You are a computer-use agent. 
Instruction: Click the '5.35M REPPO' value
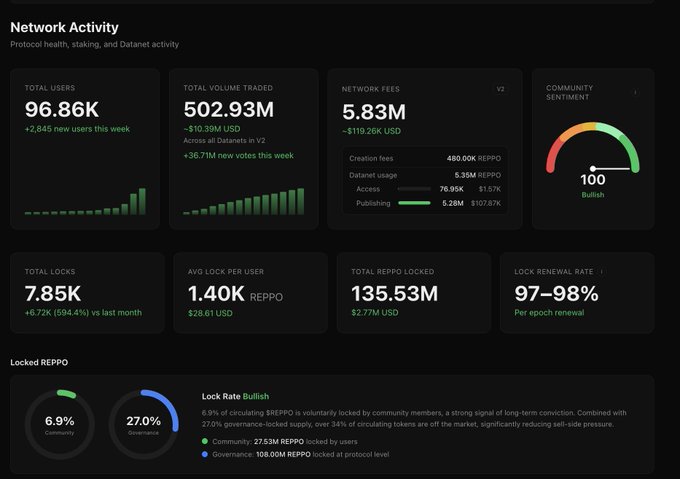(x=477, y=175)
